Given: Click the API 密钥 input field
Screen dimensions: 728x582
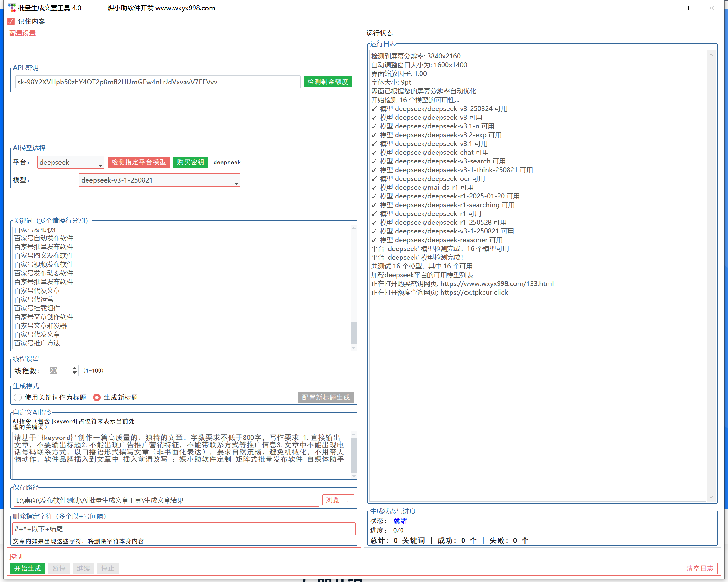Looking at the screenshot, I should [x=157, y=82].
